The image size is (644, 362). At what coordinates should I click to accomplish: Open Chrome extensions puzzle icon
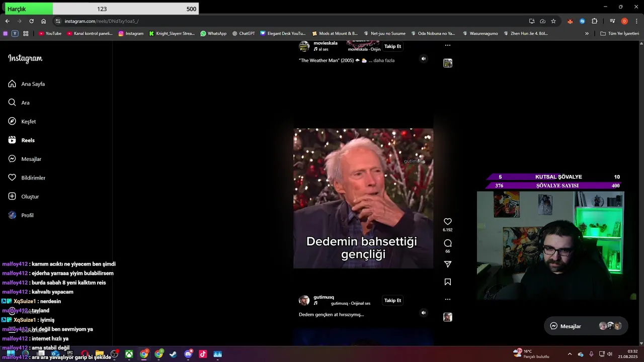pyautogui.click(x=594, y=21)
